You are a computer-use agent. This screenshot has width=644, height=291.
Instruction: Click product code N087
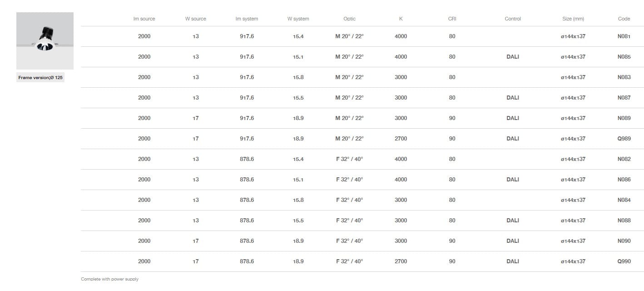pos(624,98)
